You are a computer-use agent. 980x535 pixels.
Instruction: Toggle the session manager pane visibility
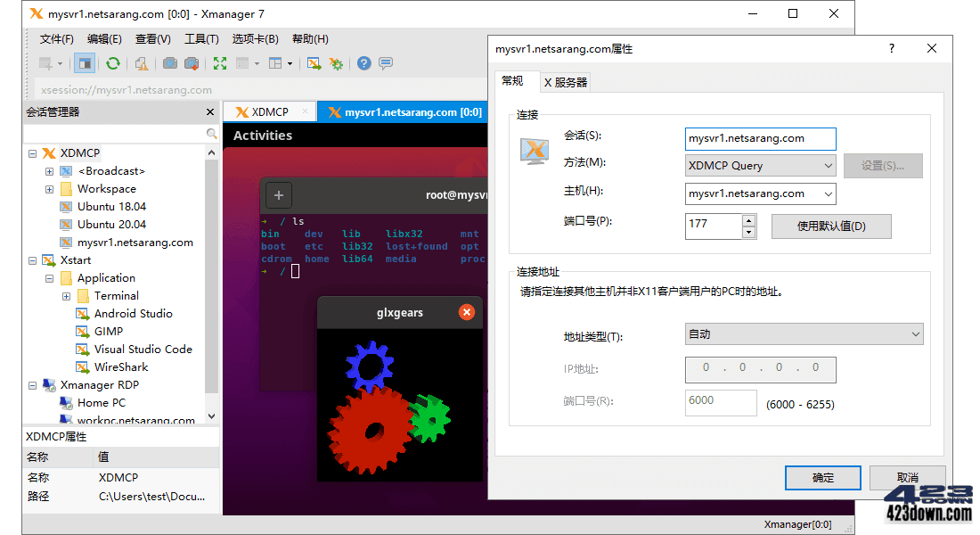[x=84, y=63]
